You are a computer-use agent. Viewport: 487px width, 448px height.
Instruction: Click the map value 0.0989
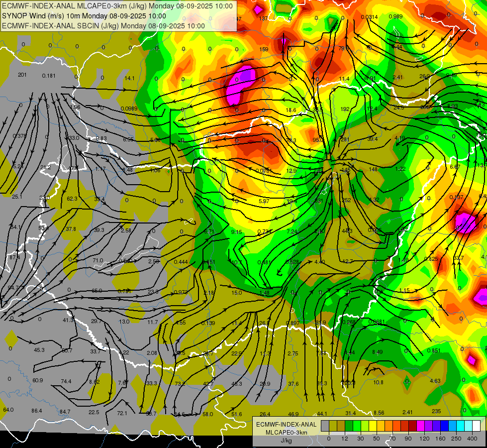tap(129, 109)
